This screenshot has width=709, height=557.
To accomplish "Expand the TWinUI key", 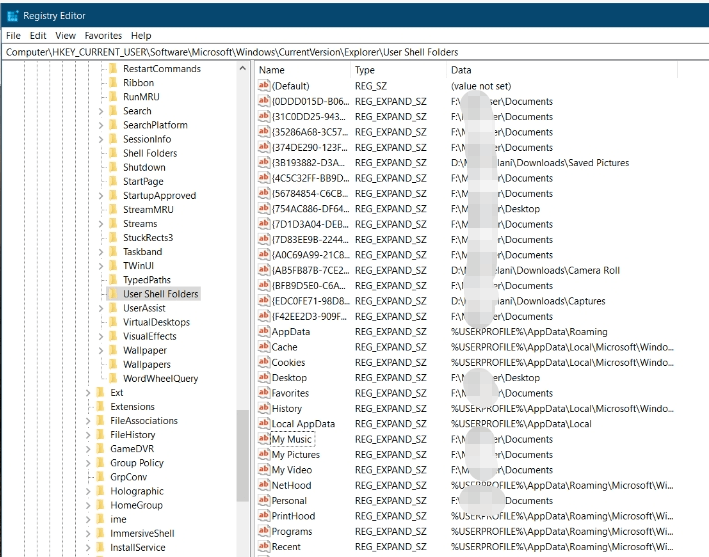I will [101, 266].
